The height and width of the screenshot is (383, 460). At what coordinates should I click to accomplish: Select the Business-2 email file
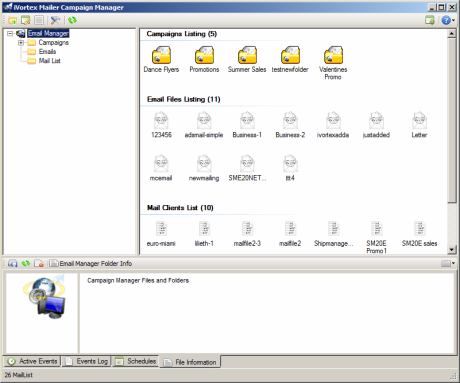[290, 125]
